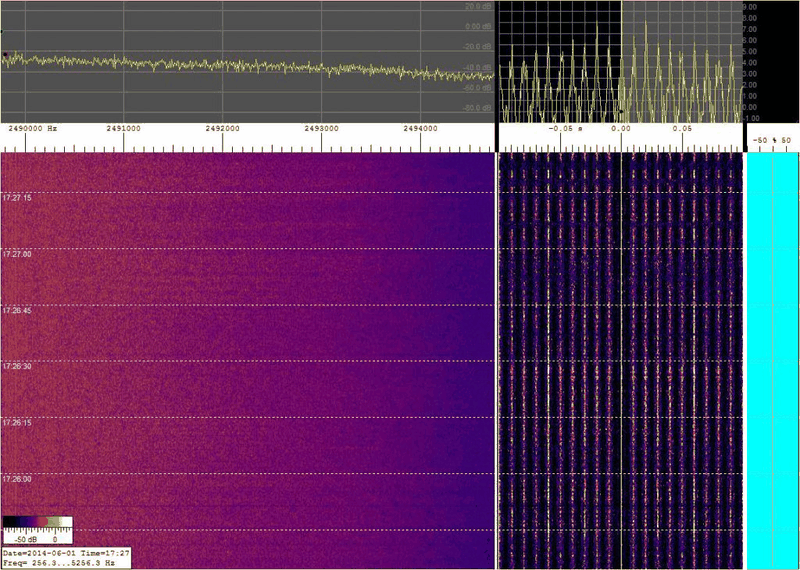Click the '-80.0 dB' amplitude scale label
The image size is (800, 570).
(479, 108)
